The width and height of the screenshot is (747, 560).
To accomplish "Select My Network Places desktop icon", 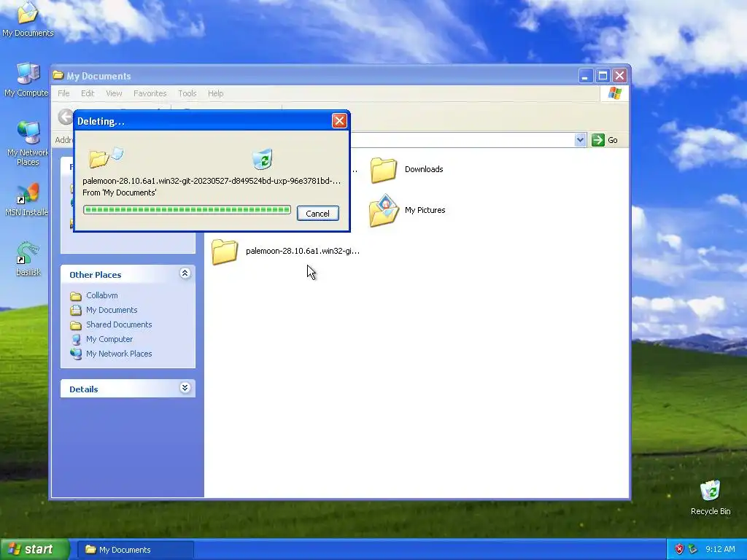I will [x=28, y=143].
